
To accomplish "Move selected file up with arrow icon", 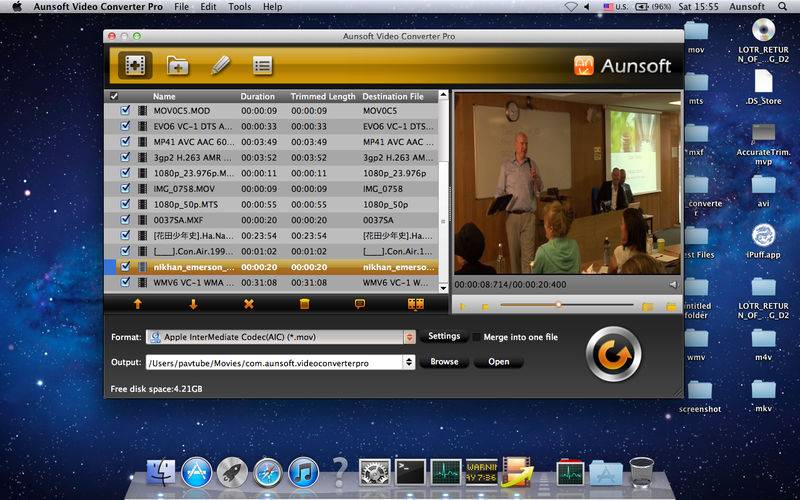I will coord(138,304).
